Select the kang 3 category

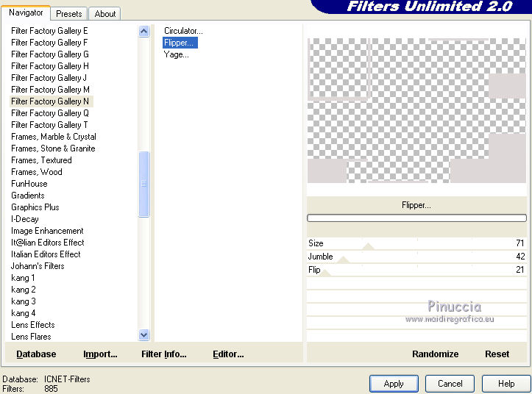[23, 301]
